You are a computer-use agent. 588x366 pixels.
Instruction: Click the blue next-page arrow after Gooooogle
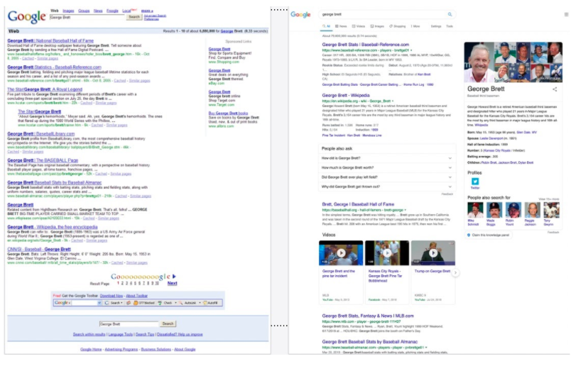coord(175,276)
